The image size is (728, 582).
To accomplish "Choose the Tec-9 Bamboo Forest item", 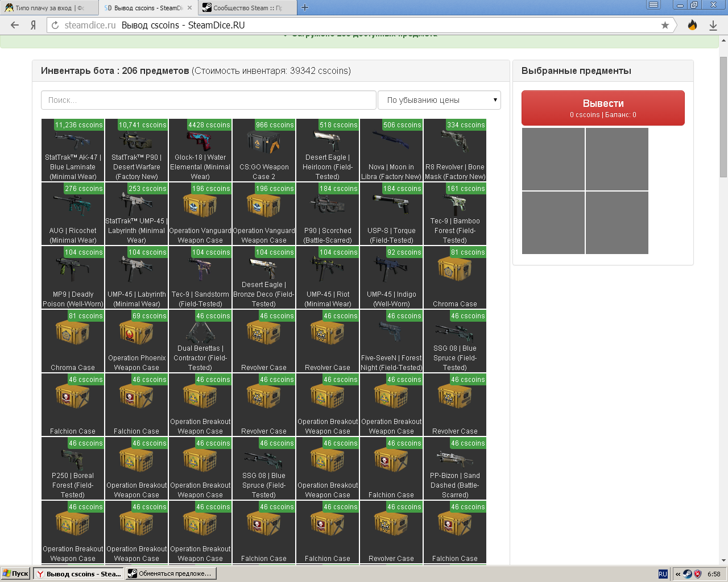I will [455, 214].
